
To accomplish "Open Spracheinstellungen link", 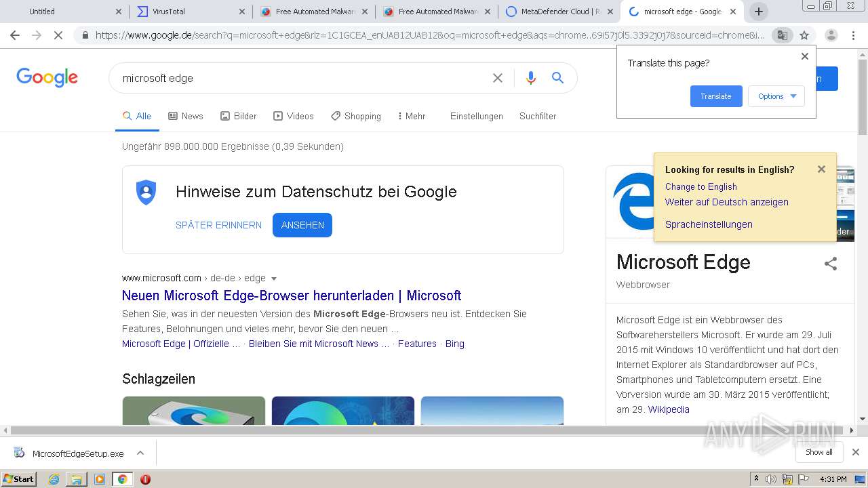I will pos(709,224).
